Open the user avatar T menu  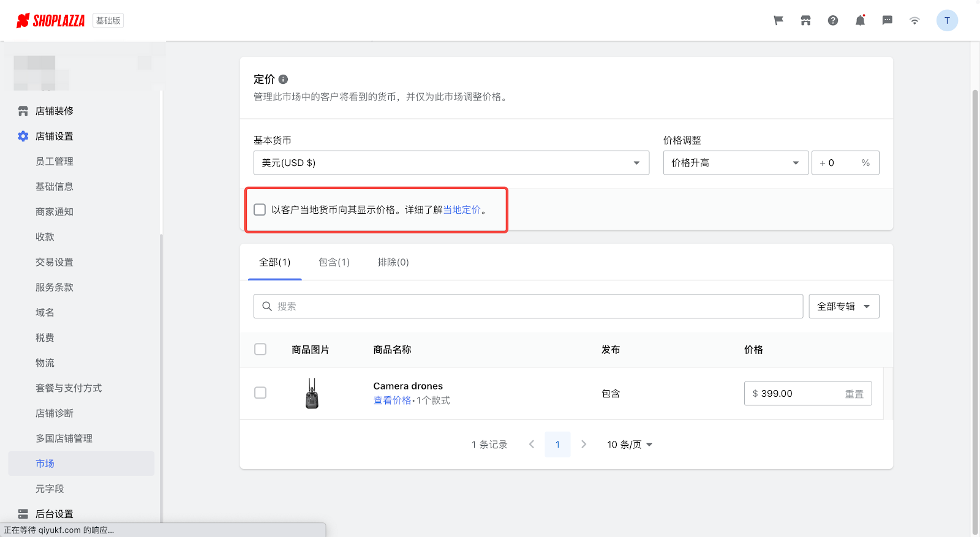[947, 21]
